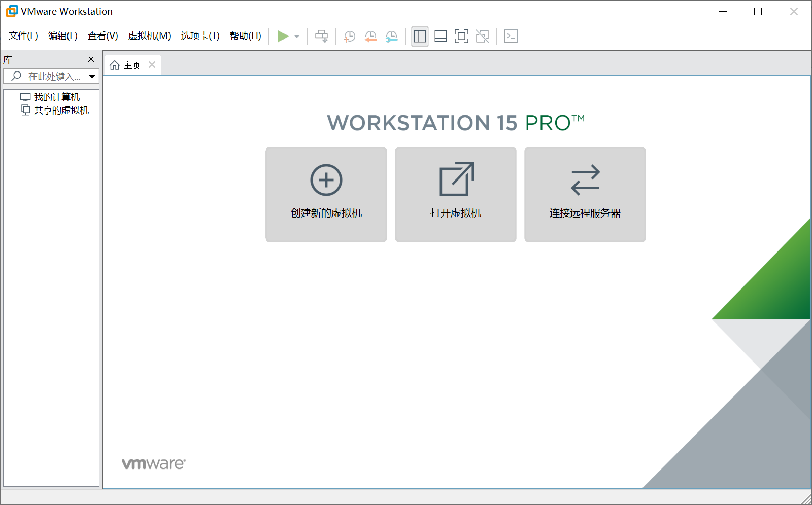Close the 主页 tab

(x=152, y=65)
